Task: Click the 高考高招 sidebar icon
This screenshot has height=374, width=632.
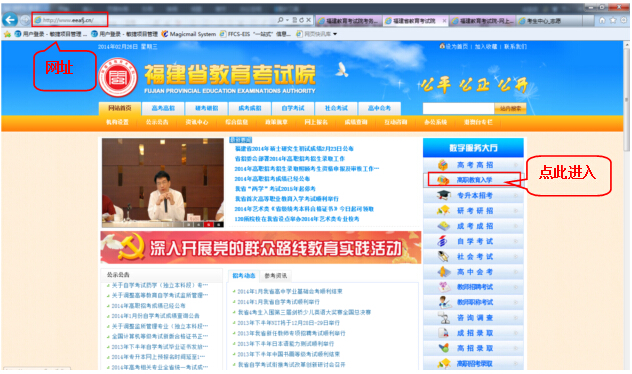Action: [x=443, y=165]
